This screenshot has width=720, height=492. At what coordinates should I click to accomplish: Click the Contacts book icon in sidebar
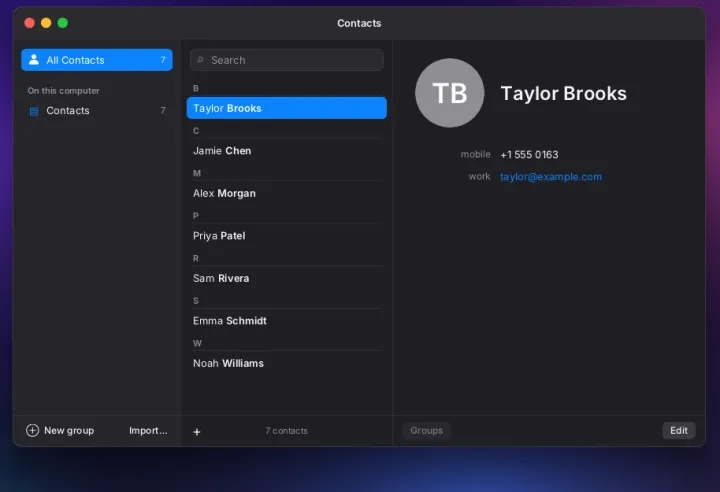point(34,111)
